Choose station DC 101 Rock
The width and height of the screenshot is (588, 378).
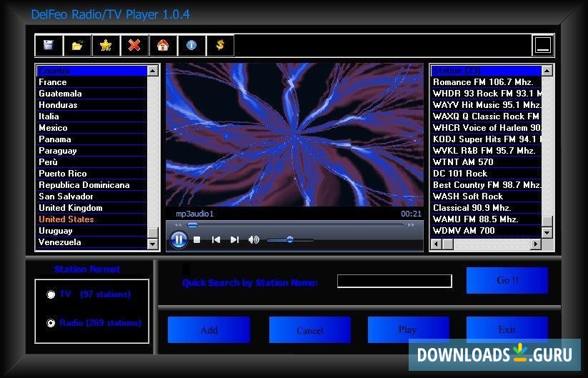point(486,174)
